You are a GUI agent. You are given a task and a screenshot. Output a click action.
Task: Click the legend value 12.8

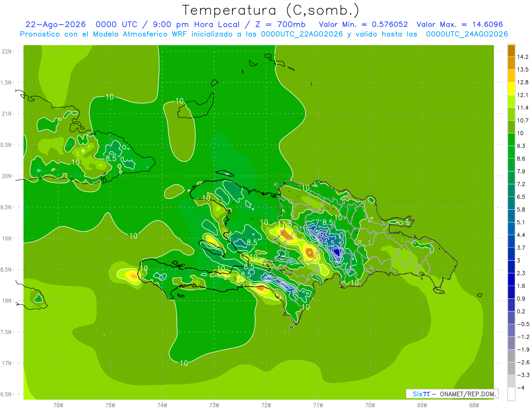pyautogui.click(x=522, y=82)
